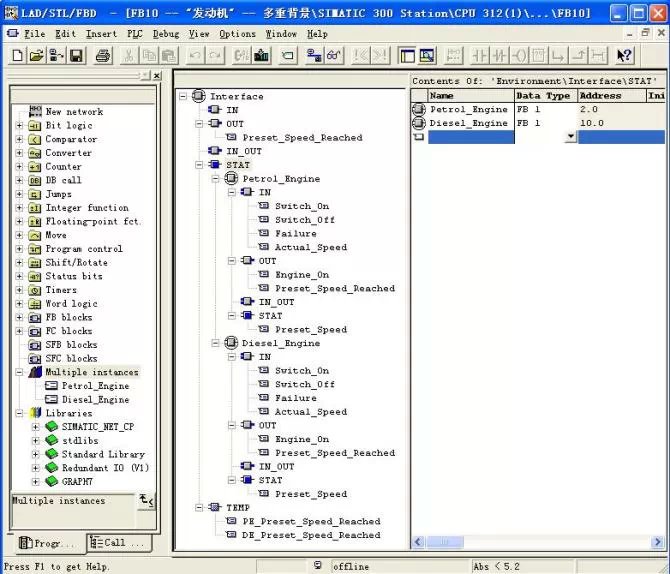Expand the Standard Library entry
The image size is (670, 574).
tap(35, 454)
